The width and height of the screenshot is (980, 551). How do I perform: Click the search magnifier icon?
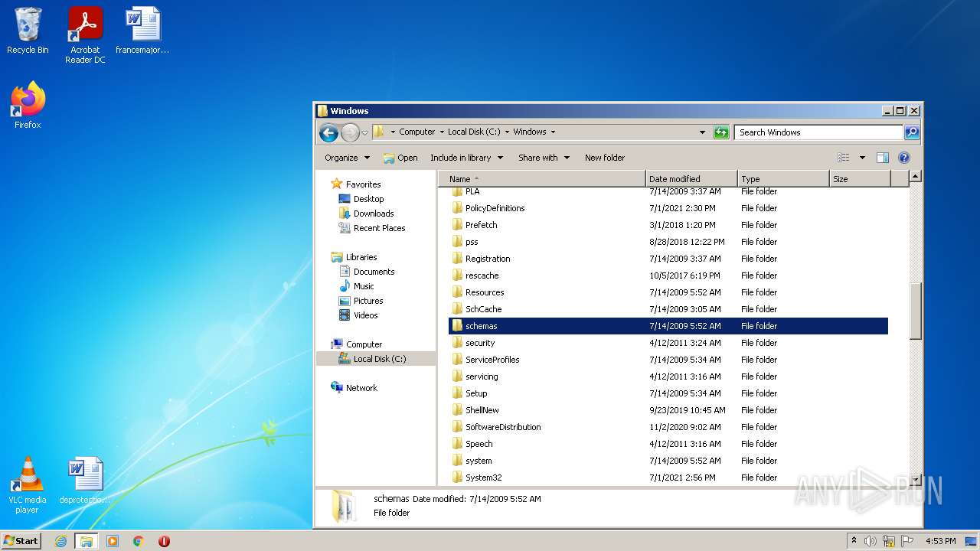pyautogui.click(x=912, y=132)
